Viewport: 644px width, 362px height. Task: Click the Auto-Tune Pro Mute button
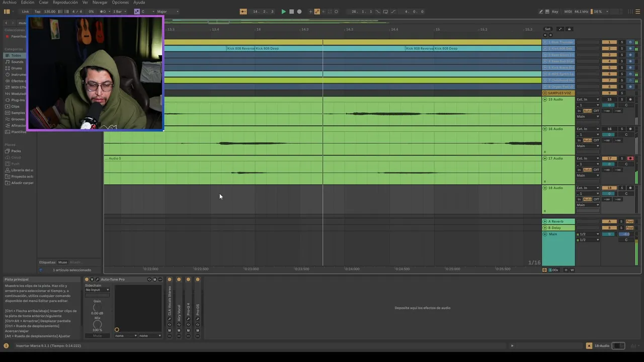97,335
